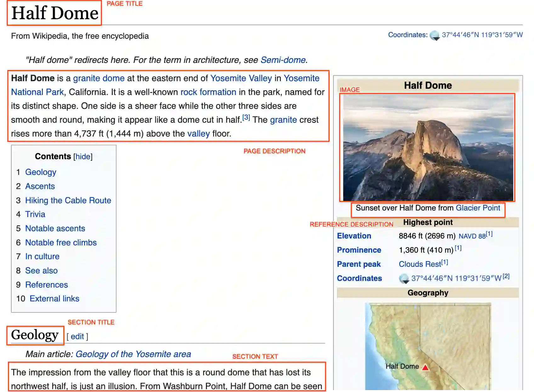Screen dimensions: 534x392
Task: Click the globe icon in infobox Coordinates row
Action: [x=404, y=279]
